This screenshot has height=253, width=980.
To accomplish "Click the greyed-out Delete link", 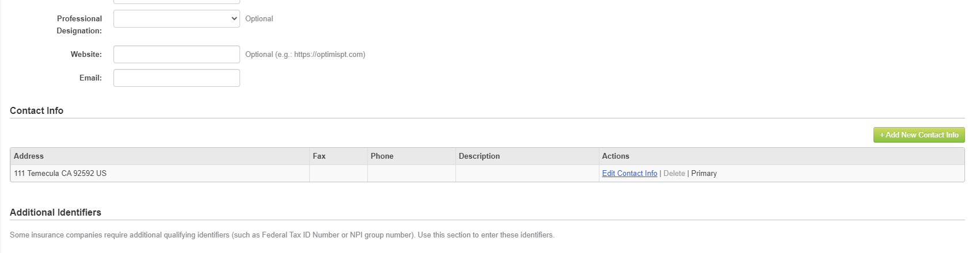I will (x=674, y=174).
